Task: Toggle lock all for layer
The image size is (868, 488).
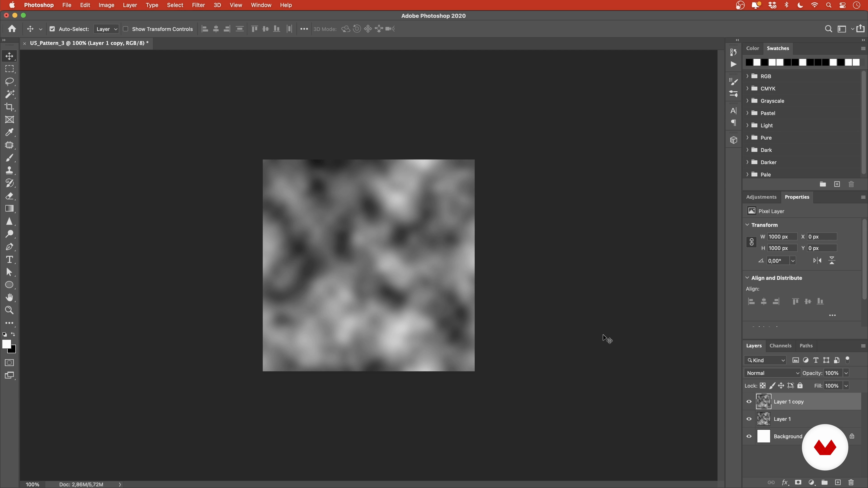Action: (800, 386)
